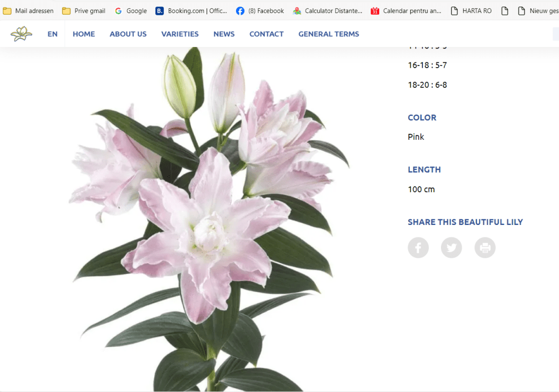Open the ABOUT US menu item
Screen dimensions: 559x392
[x=128, y=34]
